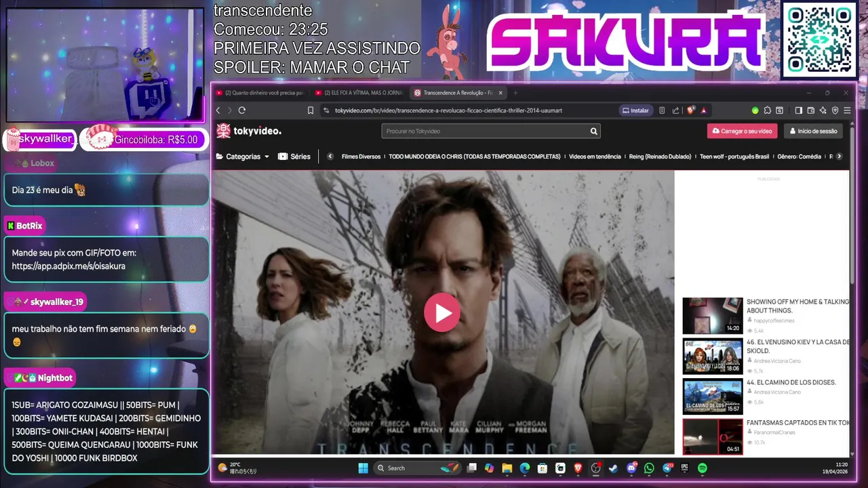This screenshot has width=868, height=488.
Task: Open Brave Shields lion icon
Action: 691,110
